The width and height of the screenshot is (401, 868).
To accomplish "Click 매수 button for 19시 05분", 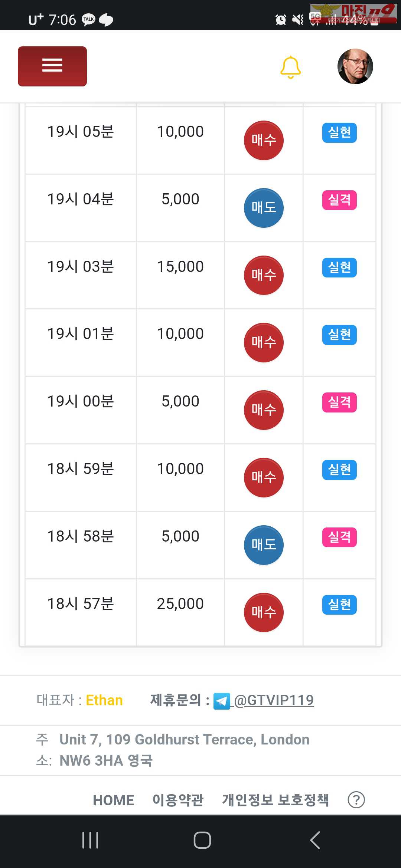I will 264,140.
